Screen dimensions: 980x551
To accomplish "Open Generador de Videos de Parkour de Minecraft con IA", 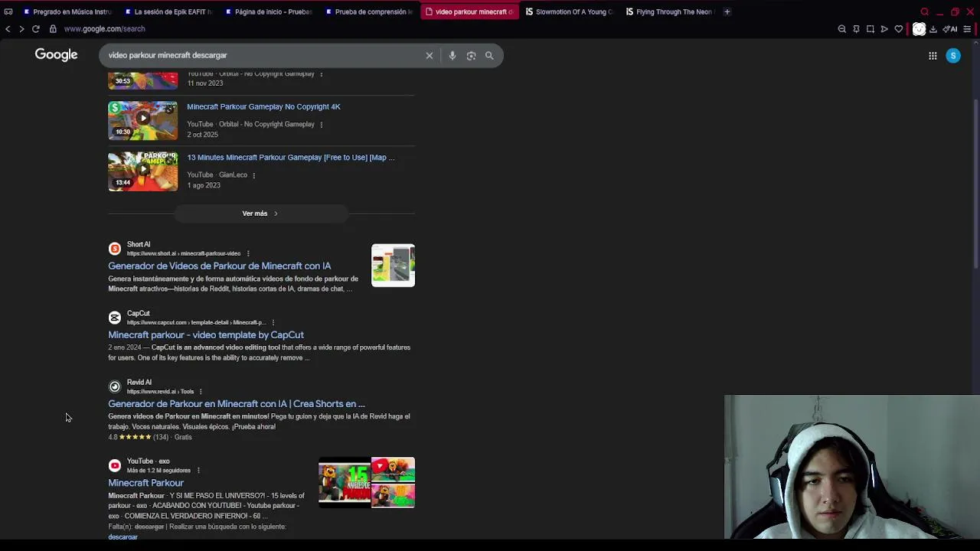I will (x=219, y=266).
